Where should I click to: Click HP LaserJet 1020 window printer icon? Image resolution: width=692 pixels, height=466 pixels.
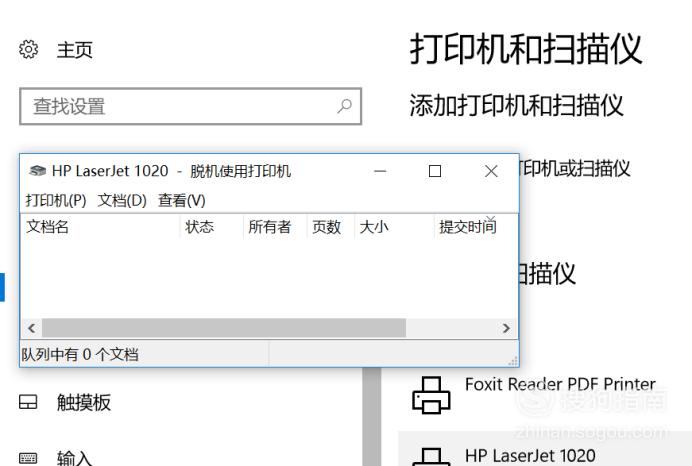click(38, 171)
